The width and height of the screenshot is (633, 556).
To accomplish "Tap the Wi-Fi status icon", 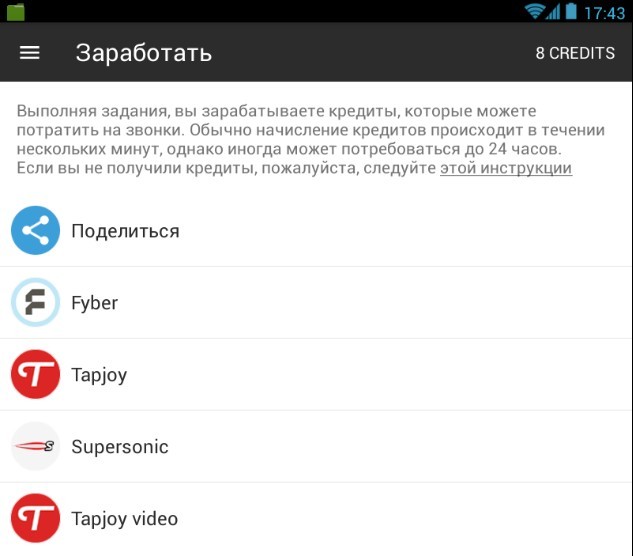I will (535, 11).
